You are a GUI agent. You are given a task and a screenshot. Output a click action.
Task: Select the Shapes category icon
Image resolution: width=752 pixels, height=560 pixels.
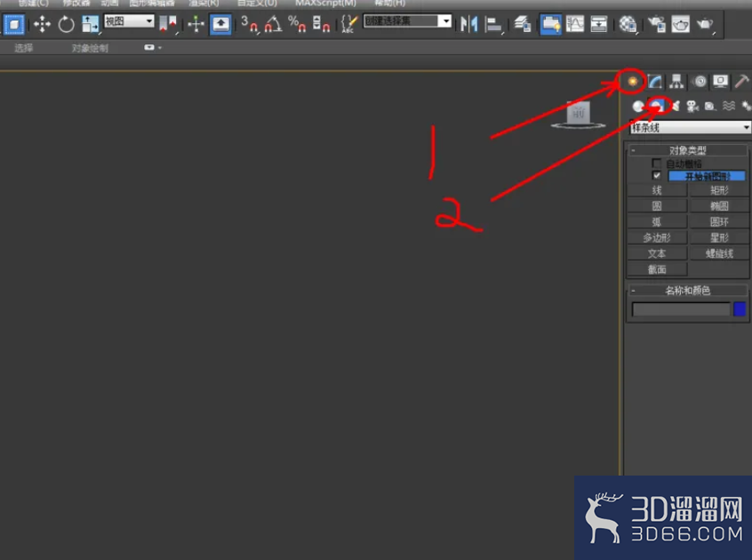(657, 106)
